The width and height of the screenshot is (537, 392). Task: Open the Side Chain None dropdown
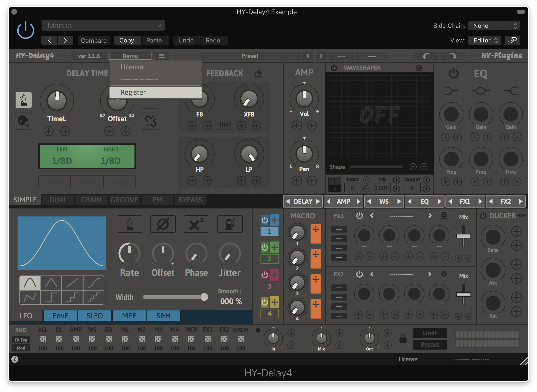pyautogui.click(x=494, y=26)
